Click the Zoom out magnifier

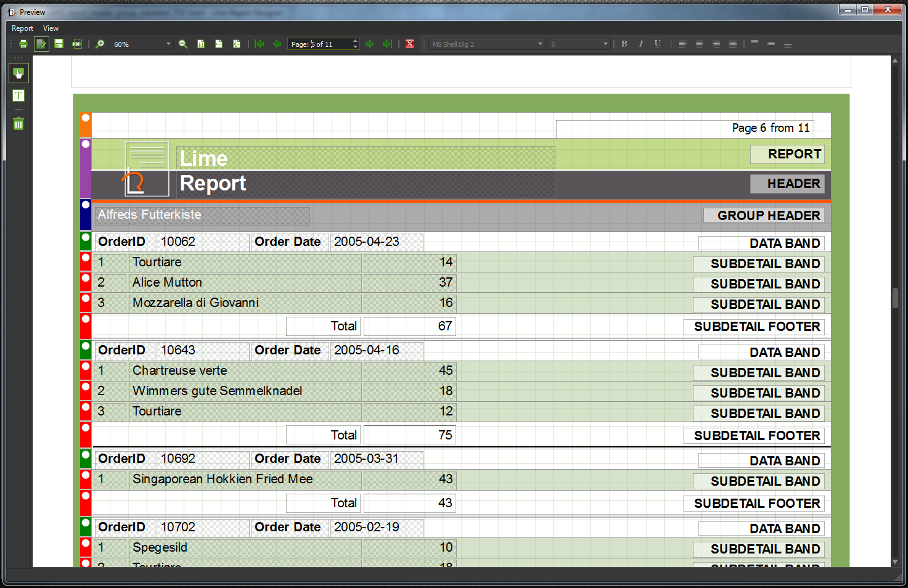183,44
